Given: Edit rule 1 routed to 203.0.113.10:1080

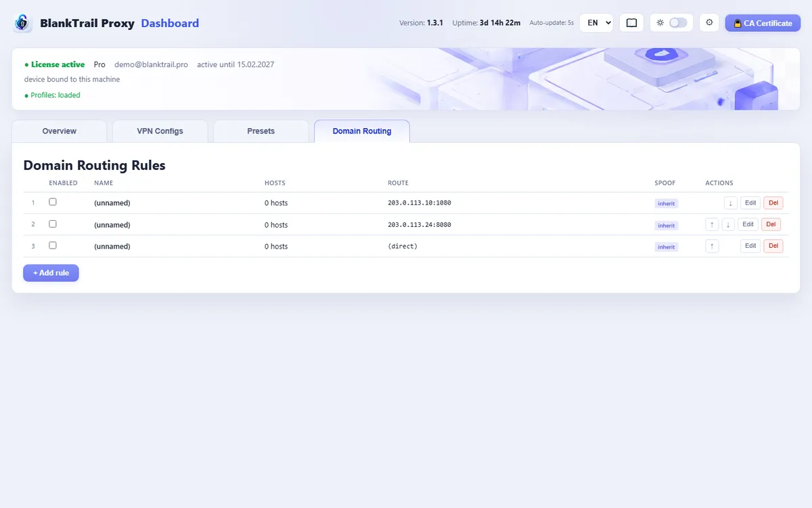Looking at the screenshot, I should (750, 203).
